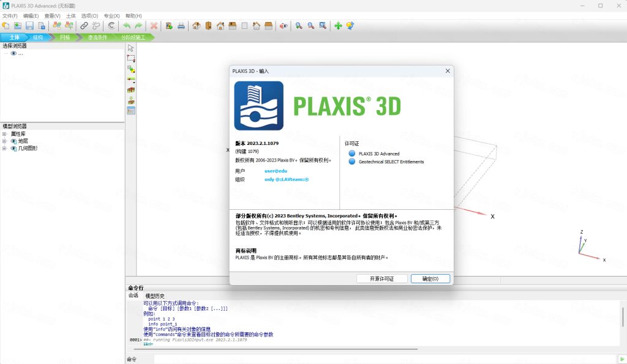
Task: Expand the 属性库 tree node
Action: pos(4,134)
